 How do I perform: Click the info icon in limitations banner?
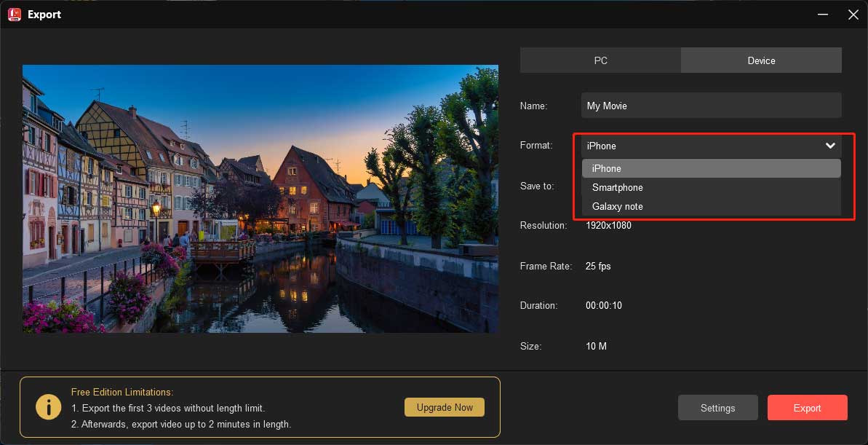[49, 407]
